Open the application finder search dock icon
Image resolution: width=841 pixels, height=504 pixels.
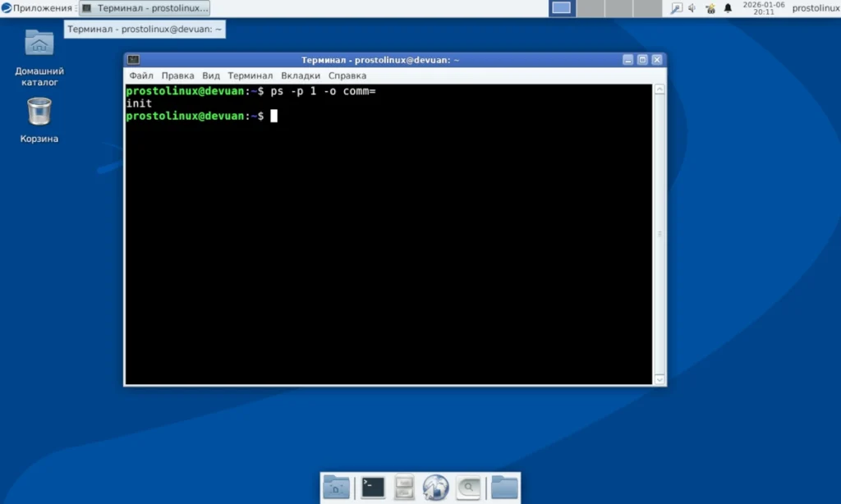pos(468,488)
